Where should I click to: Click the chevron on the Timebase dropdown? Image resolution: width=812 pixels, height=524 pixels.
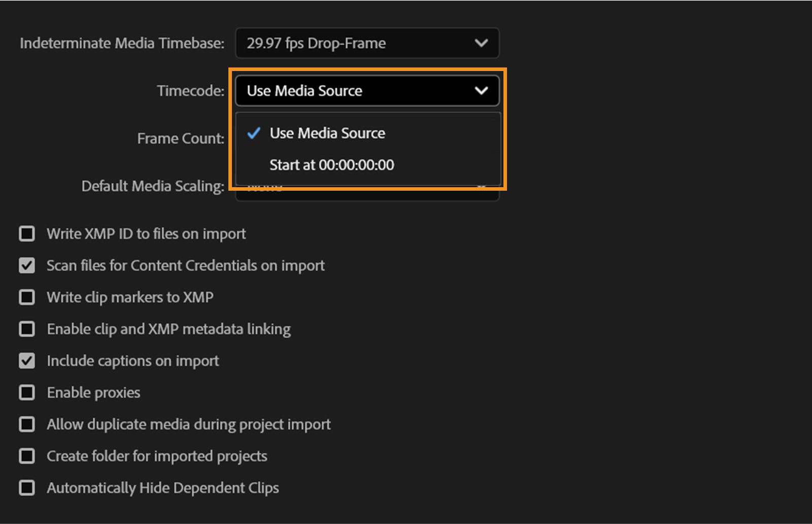[x=482, y=43]
